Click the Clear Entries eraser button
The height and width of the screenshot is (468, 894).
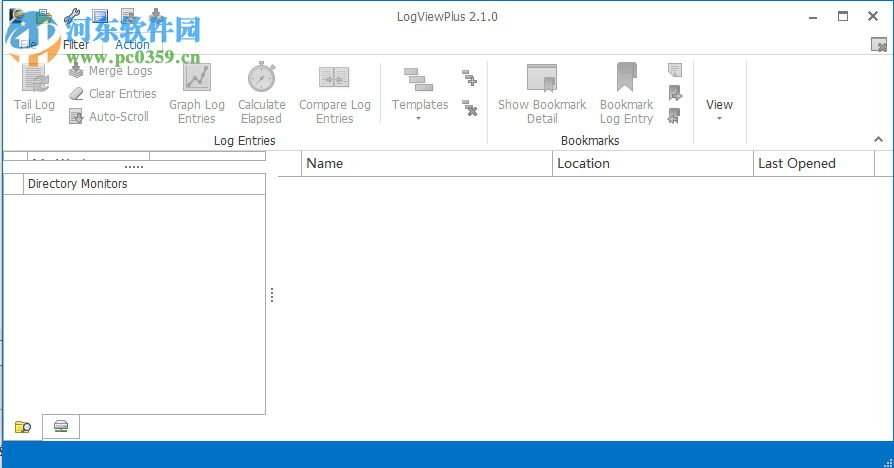tap(112, 93)
